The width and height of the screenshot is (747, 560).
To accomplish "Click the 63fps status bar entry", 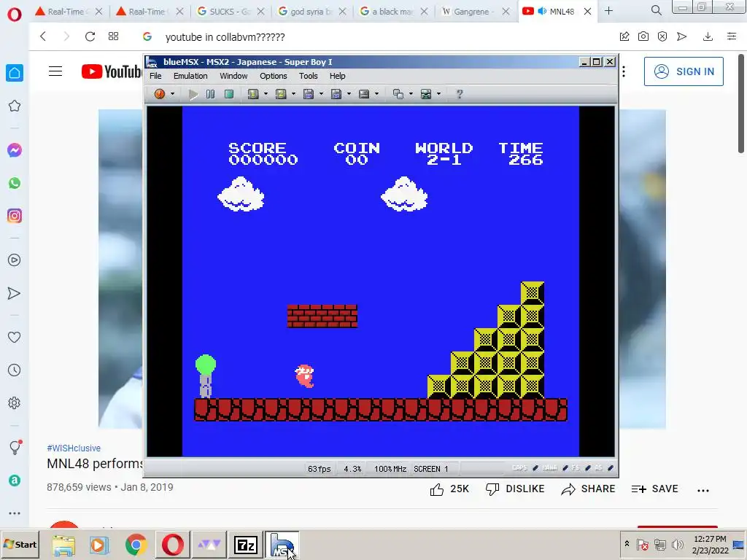I will pyautogui.click(x=320, y=469).
